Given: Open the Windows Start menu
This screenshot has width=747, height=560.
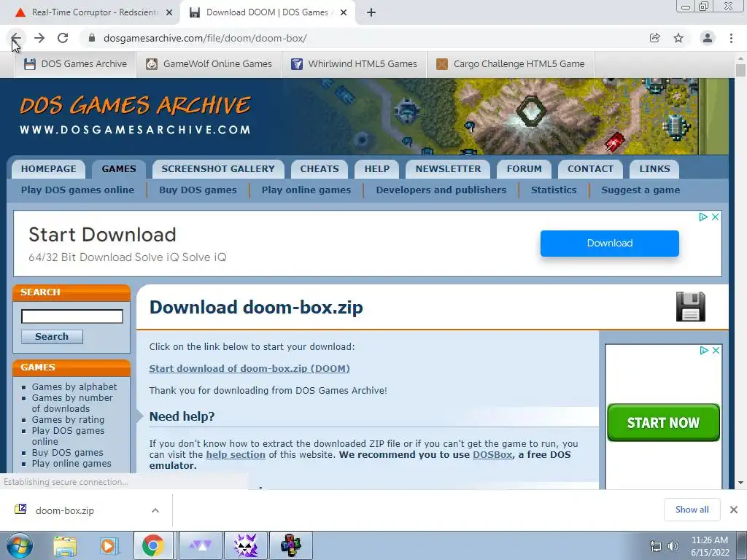Looking at the screenshot, I should pos(20,545).
